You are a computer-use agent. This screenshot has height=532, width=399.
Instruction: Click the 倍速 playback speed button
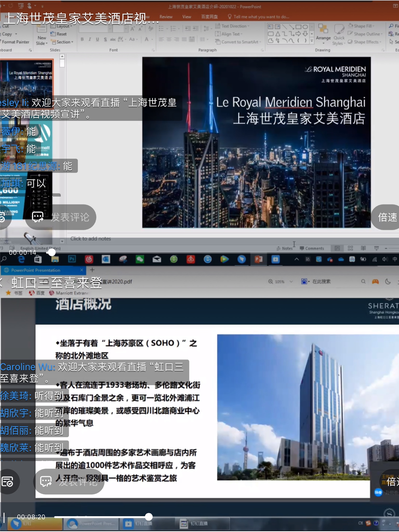pyautogui.click(x=387, y=217)
